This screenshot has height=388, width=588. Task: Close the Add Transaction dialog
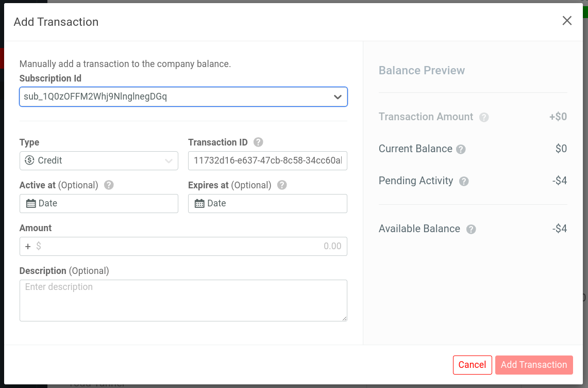(567, 21)
